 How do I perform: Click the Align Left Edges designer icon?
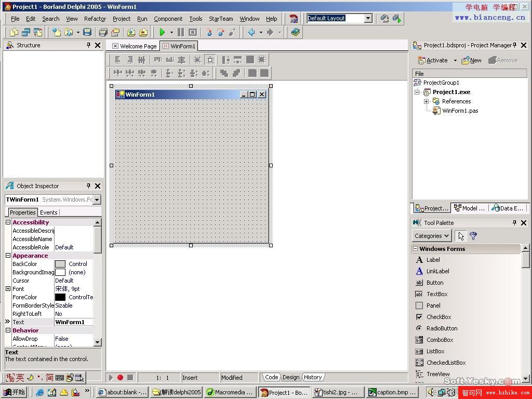[118, 60]
